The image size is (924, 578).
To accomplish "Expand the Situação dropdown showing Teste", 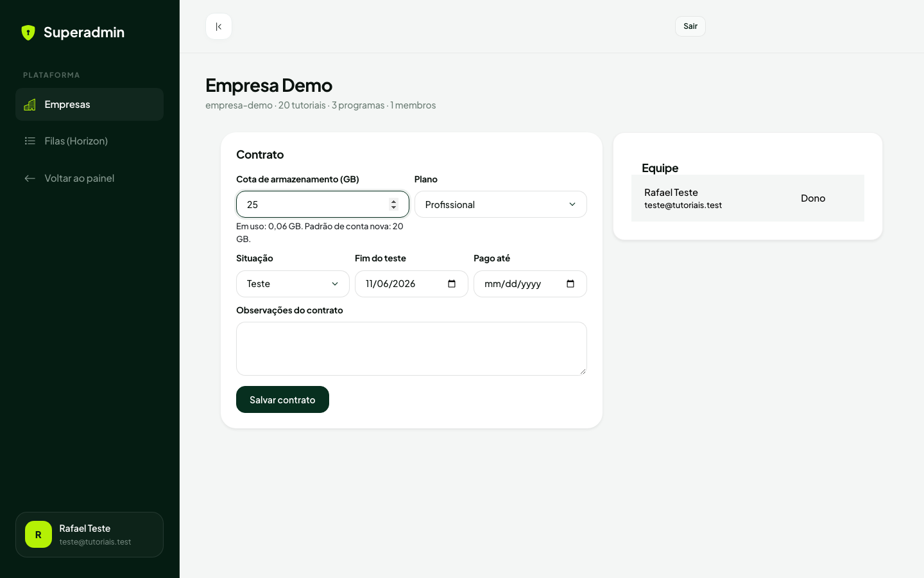I will [x=293, y=284].
